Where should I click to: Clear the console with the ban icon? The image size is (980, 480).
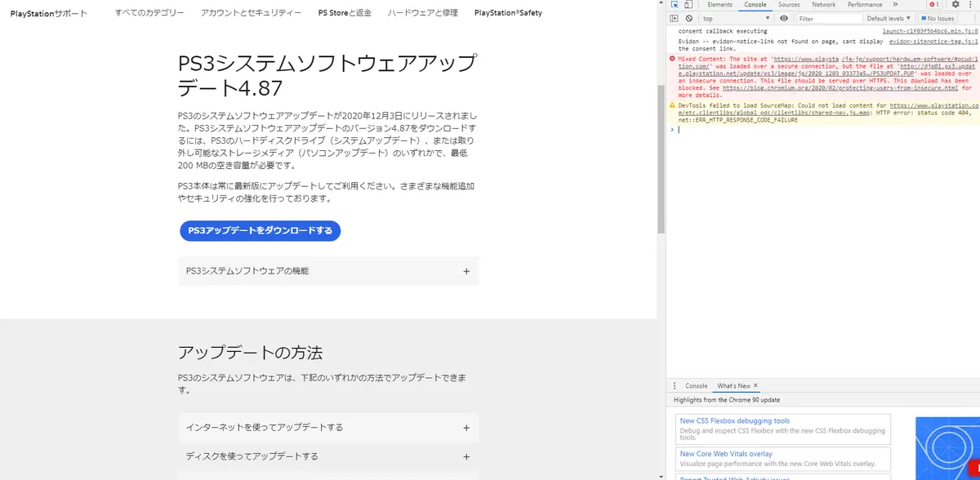(688, 18)
